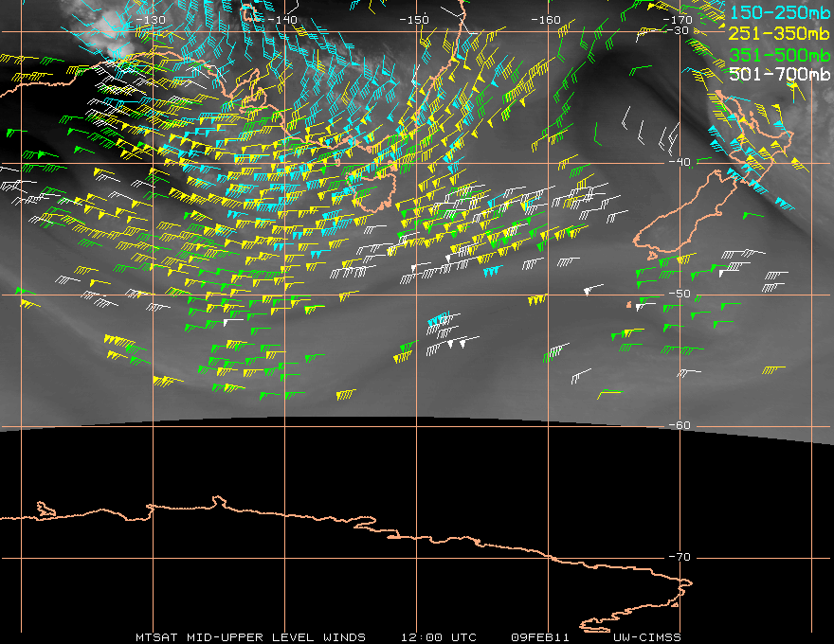Click the -170 longitude label

678,20
